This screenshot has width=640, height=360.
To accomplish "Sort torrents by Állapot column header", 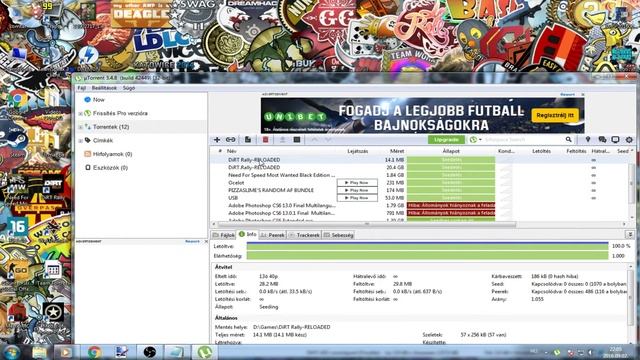I will click(x=451, y=151).
